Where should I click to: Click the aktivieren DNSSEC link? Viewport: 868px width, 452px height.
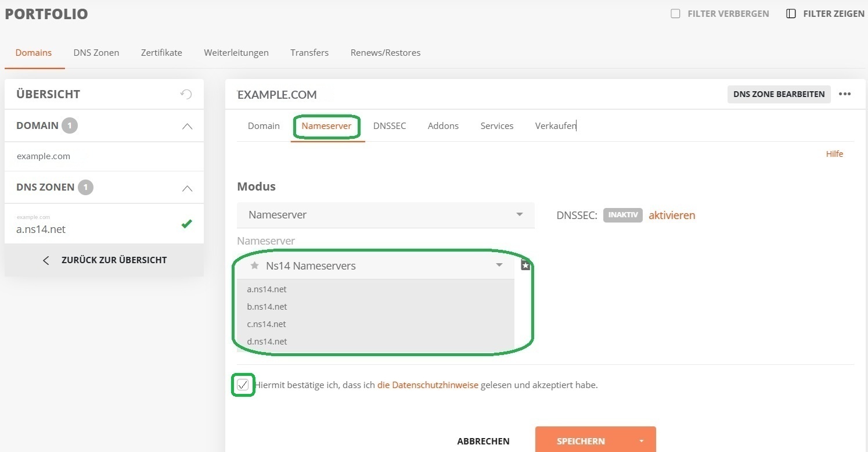click(672, 215)
